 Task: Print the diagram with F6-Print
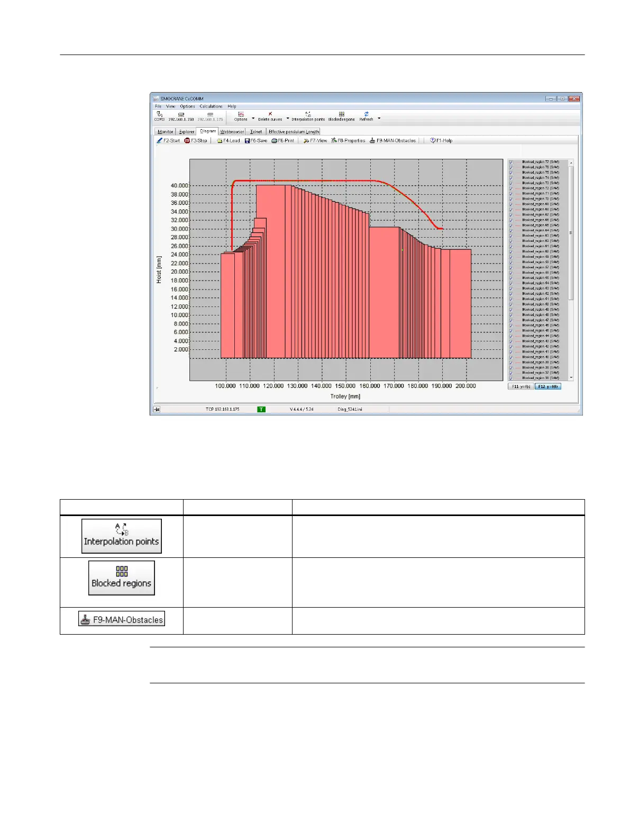tap(283, 141)
